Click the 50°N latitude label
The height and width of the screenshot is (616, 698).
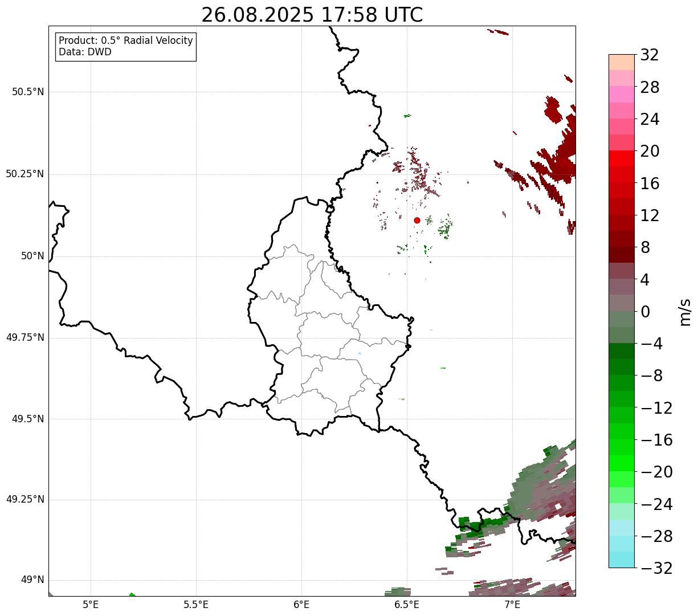pos(32,256)
